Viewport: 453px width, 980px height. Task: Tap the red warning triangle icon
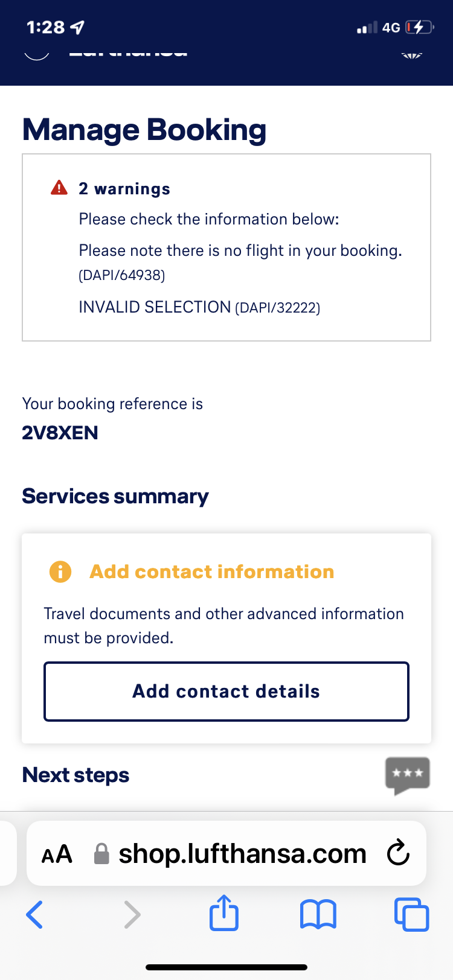point(59,188)
